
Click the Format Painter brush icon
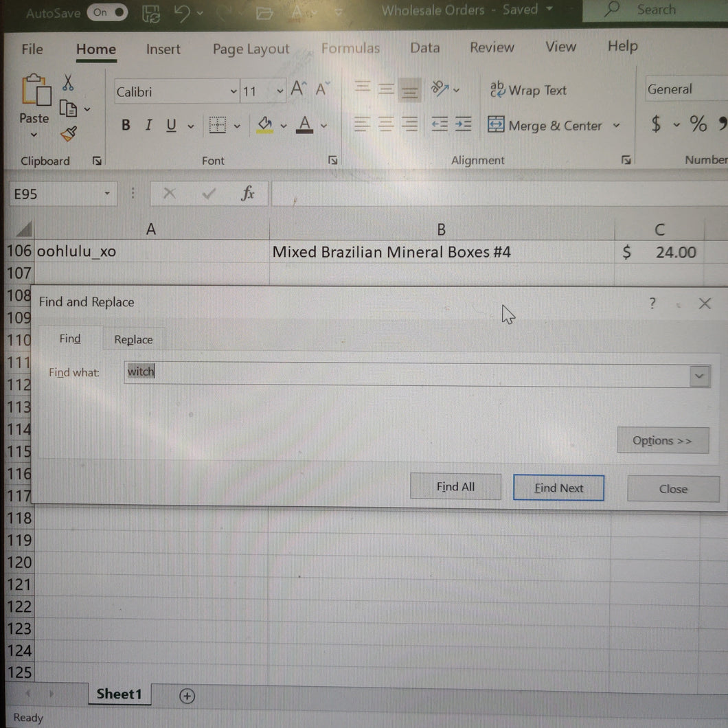click(x=68, y=134)
